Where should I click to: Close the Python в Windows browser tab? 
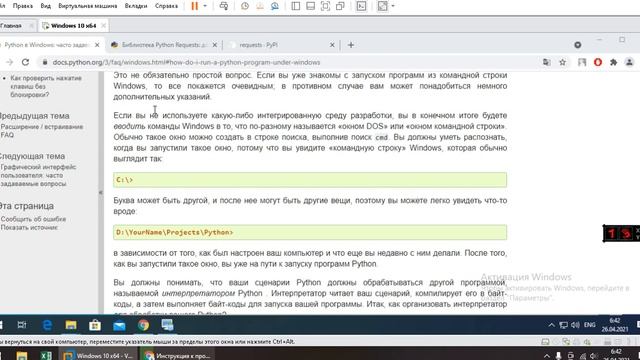[97, 45]
